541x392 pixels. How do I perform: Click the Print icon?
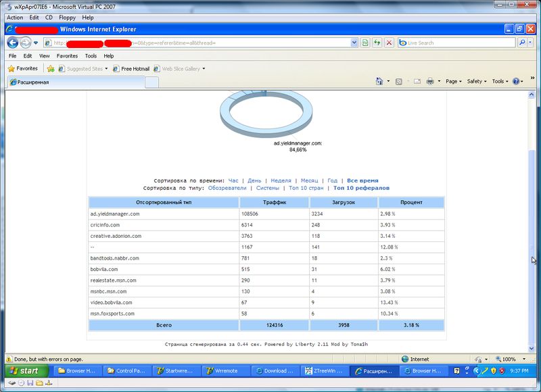pos(430,82)
